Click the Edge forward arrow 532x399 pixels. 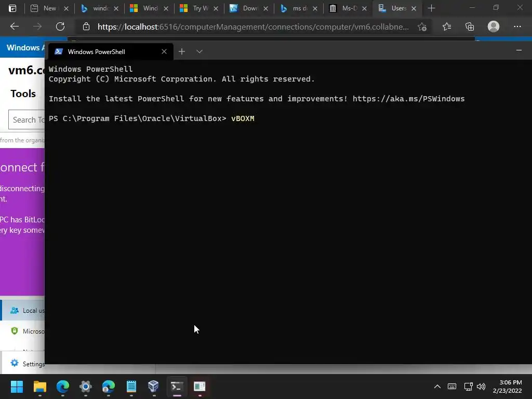coord(37,26)
